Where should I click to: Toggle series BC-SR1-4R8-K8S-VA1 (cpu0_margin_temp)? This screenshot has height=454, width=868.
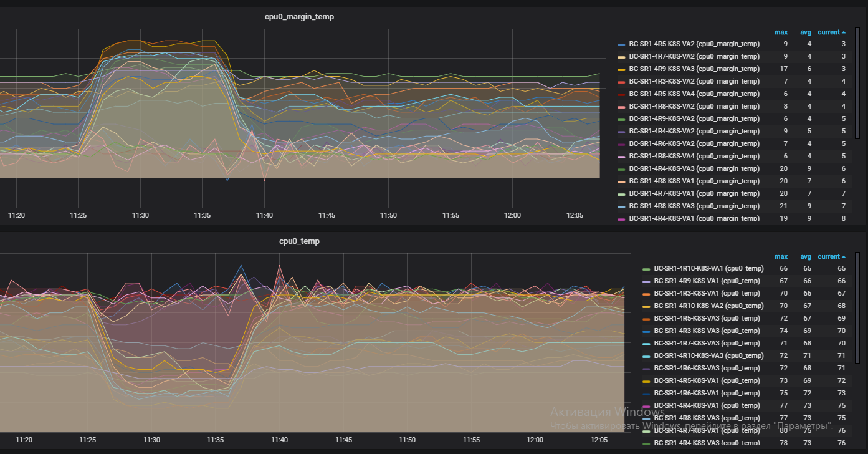tap(694, 181)
